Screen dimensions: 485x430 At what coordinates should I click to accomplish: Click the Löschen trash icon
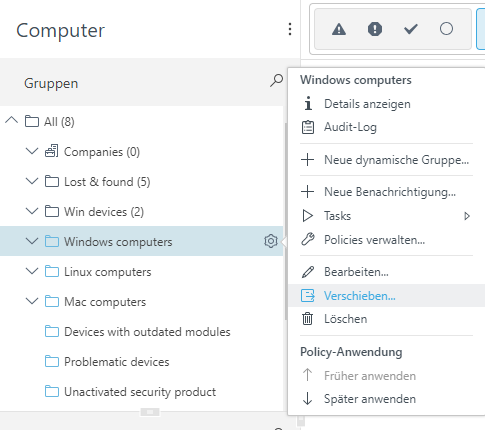pos(308,319)
